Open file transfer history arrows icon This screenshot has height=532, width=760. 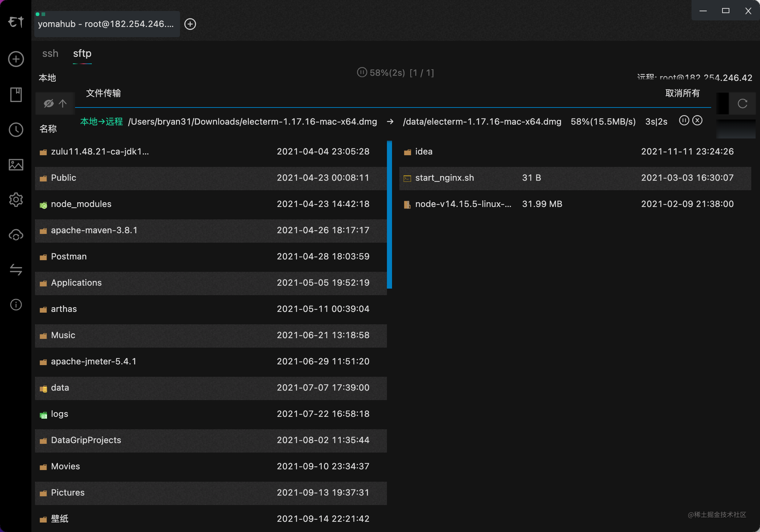[16, 270]
